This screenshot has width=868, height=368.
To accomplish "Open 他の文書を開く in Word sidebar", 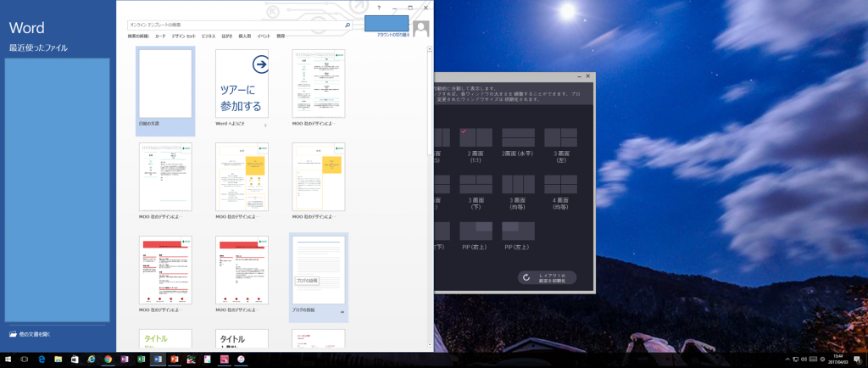I will click(31, 334).
